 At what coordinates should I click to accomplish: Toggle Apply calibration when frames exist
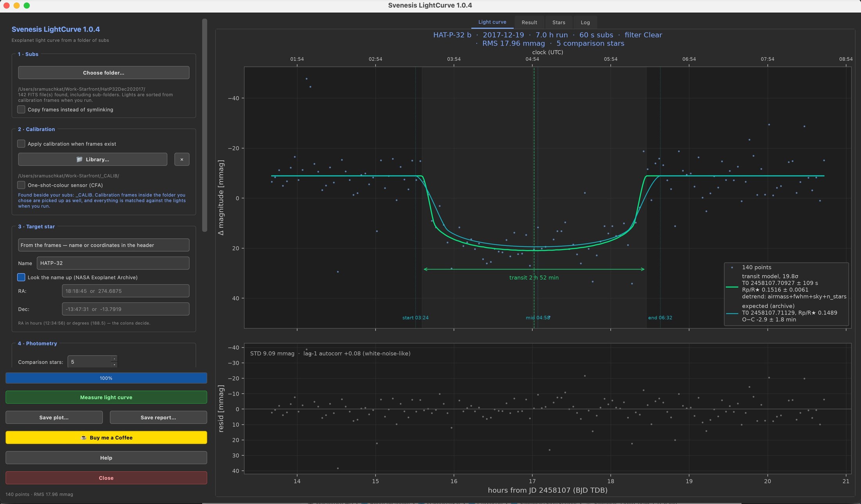(21, 144)
